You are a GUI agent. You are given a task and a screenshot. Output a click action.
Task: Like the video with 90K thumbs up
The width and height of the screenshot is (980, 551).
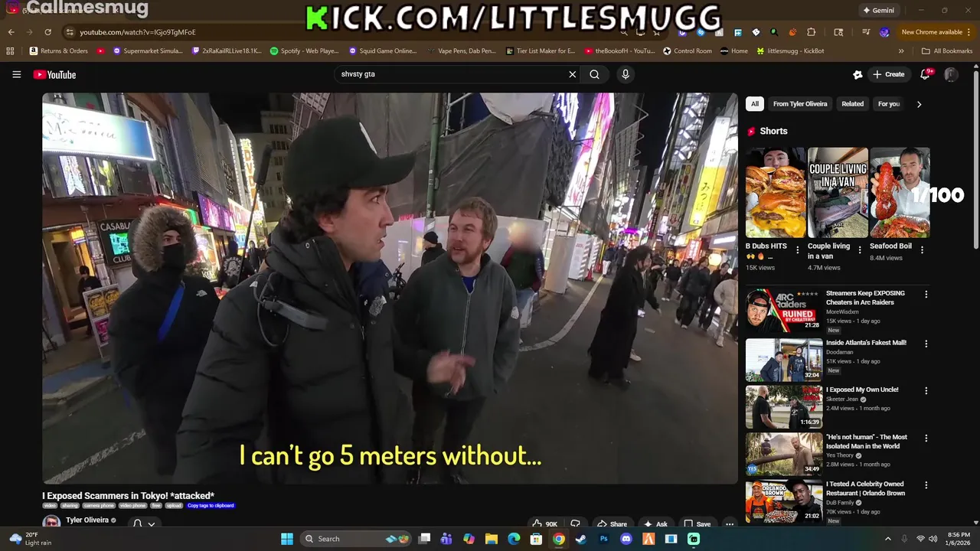(545, 523)
